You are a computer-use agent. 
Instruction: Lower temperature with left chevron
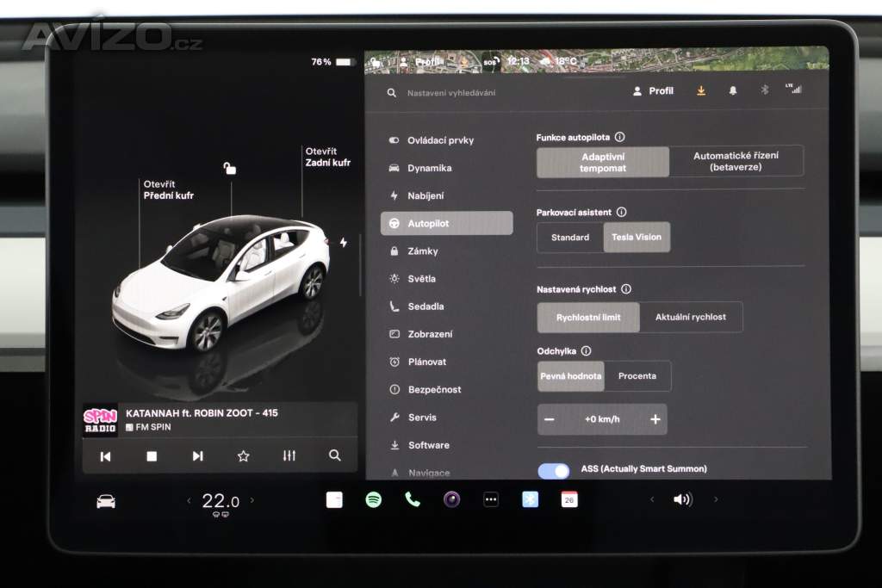pos(189,500)
